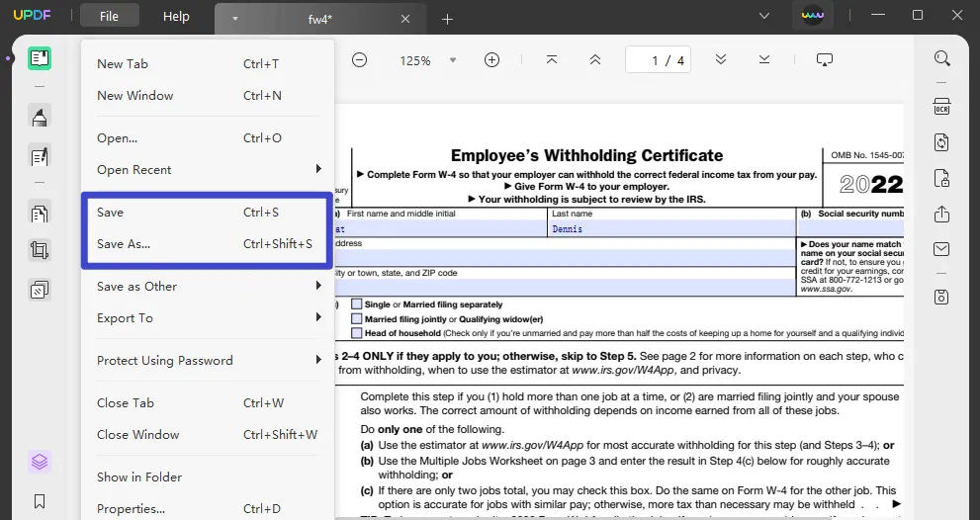The height and width of the screenshot is (520, 980).
Task: Click the search icon in right sidebar
Action: [x=941, y=59]
